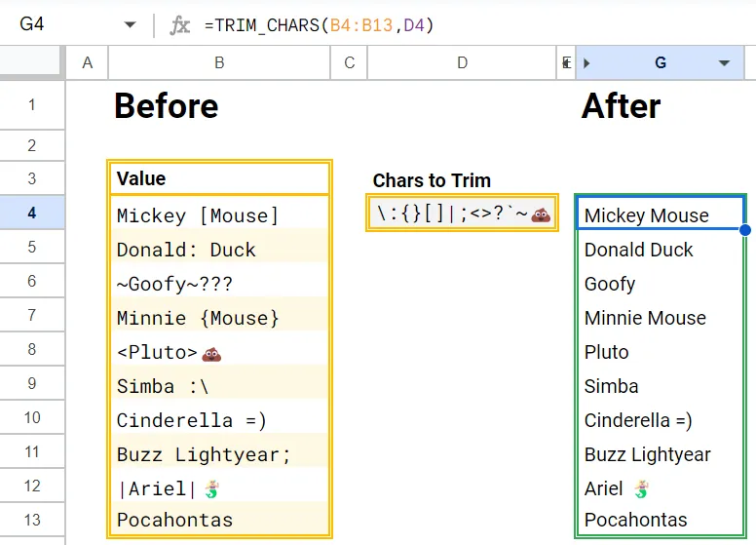Screen dimensions: 756x545
Task: Click result cell 'Minnie Mouse'
Action: [661, 315]
